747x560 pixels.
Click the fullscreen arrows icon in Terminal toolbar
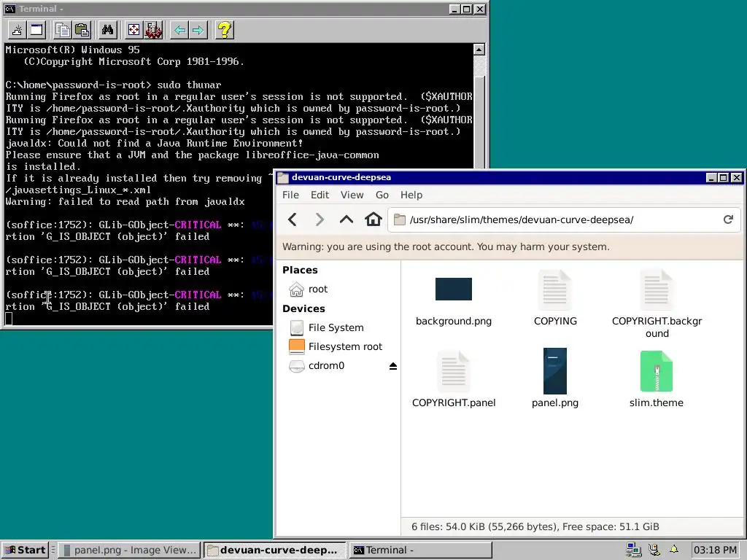tap(134, 31)
